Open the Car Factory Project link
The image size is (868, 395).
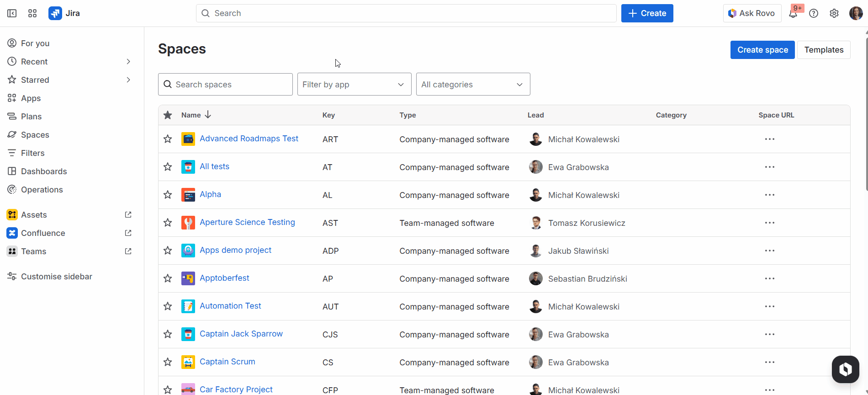point(236,390)
